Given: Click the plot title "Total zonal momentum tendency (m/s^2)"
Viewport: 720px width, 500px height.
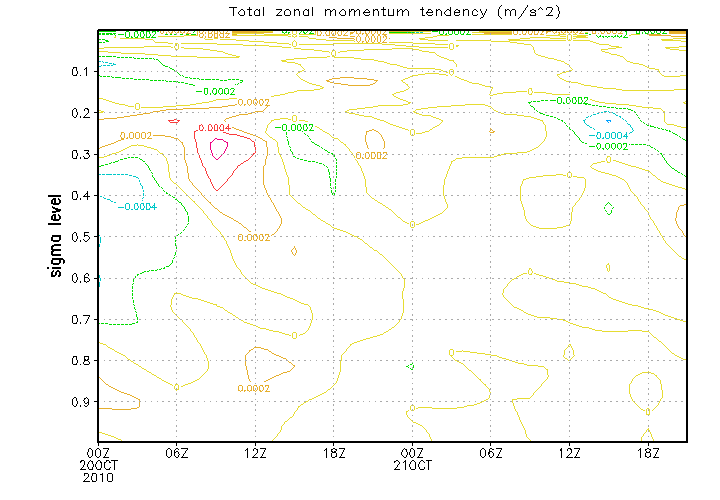Looking at the screenshot, I should [x=395, y=12].
